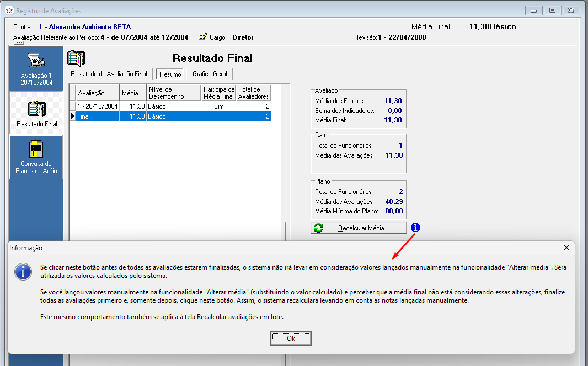Open the Gráfico Geral tab

[x=210, y=74]
